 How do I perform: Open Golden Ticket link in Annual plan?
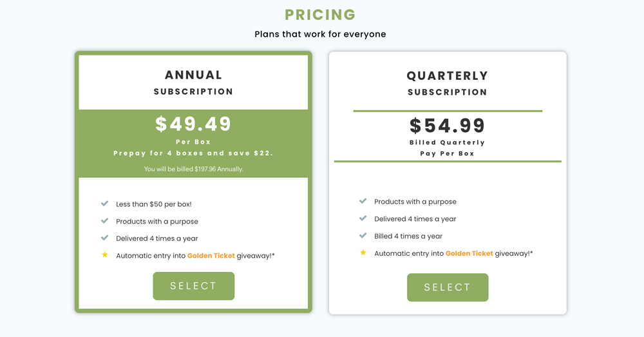pyautogui.click(x=211, y=256)
